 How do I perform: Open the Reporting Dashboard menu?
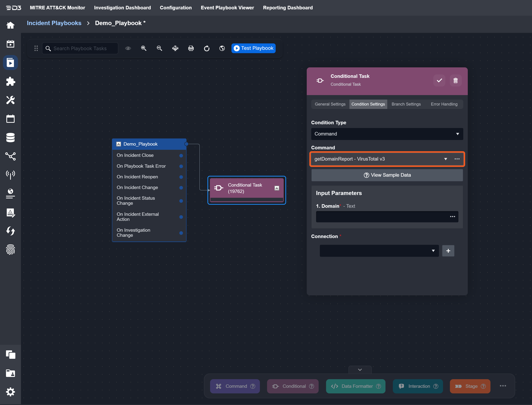point(288,8)
